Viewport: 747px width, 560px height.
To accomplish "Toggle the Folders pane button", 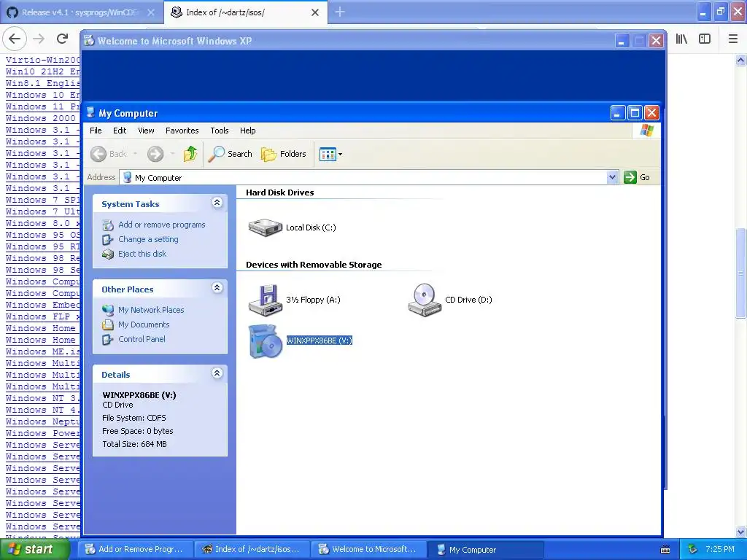I will pyautogui.click(x=284, y=154).
